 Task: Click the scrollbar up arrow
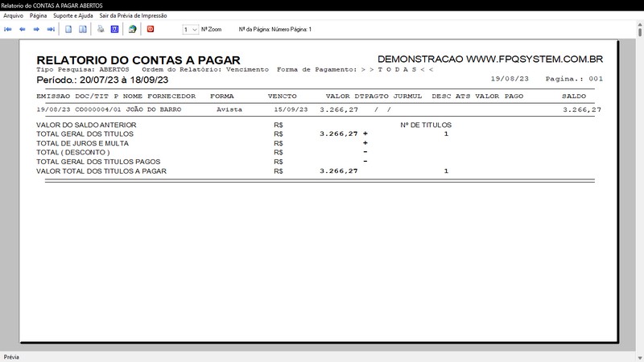click(640, 25)
